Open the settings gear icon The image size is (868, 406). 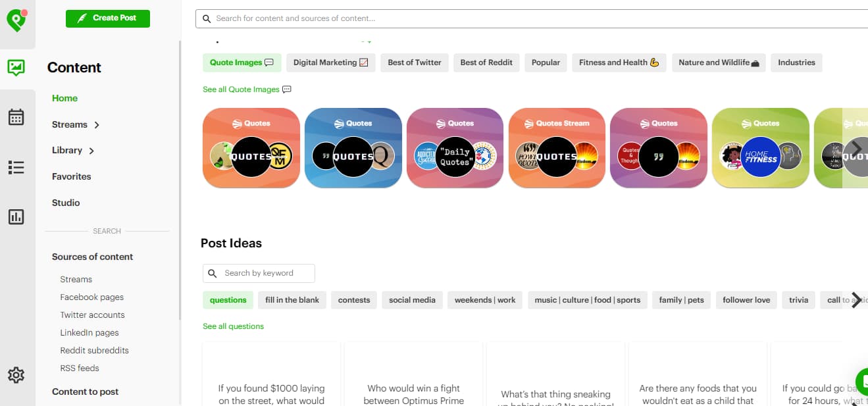pyautogui.click(x=16, y=375)
